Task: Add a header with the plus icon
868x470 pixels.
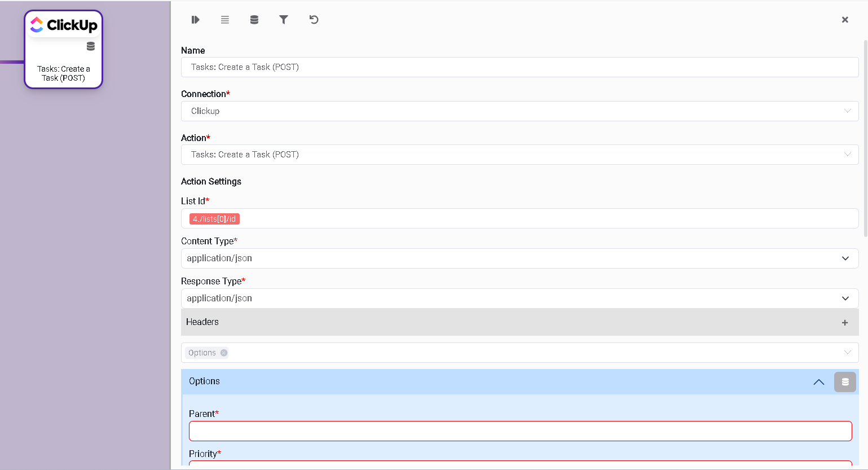Action: [x=845, y=323]
